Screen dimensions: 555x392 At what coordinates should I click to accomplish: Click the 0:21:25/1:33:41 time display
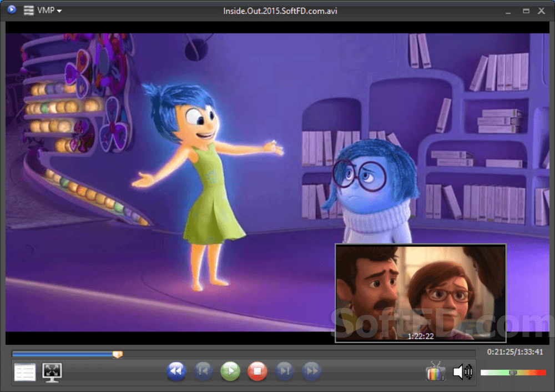(x=515, y=352)
